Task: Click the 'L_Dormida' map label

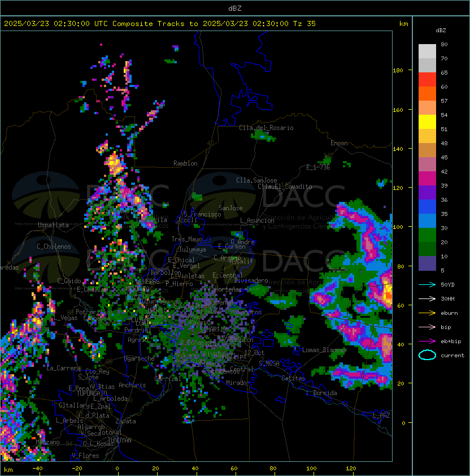Action: tap(321, 393)
